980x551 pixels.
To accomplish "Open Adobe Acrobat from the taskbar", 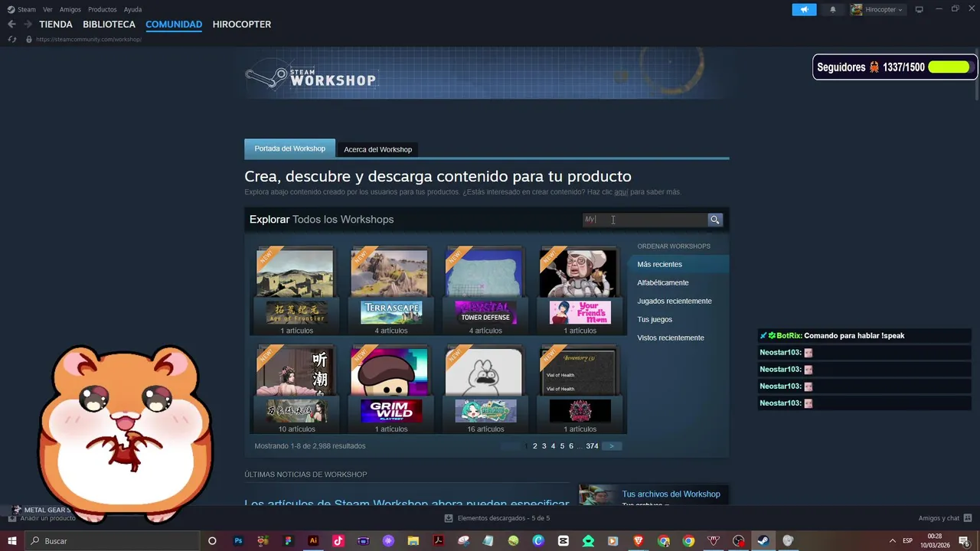I will pos(439,541).
